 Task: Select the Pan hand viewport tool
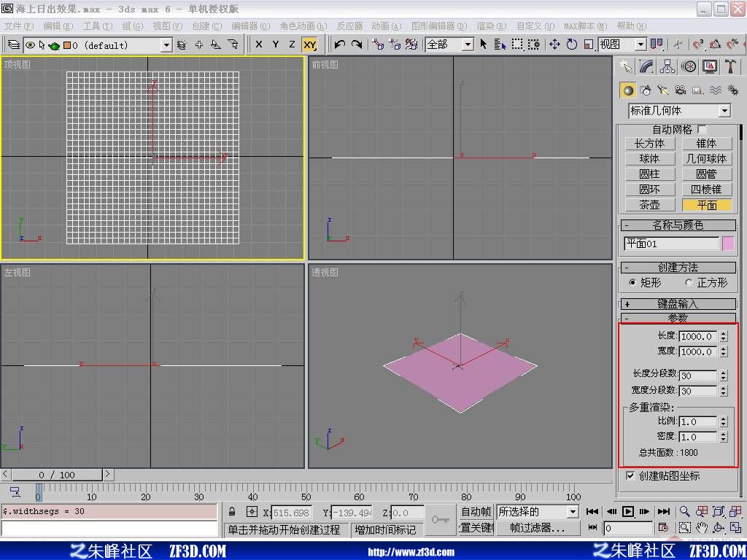[x=701, y=528]
